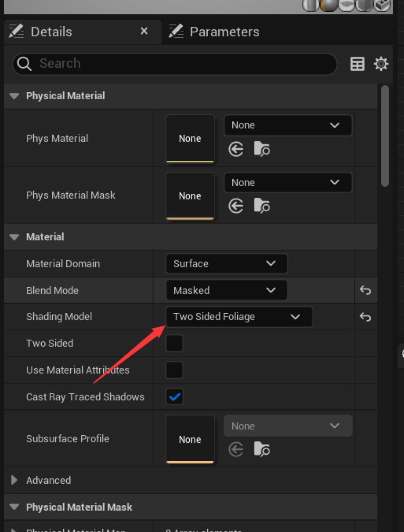Image resolution: width=404 pixels, height=532 pixels.
Task: Click the Phys Material thumbnail
Action: tap(190, 138)
